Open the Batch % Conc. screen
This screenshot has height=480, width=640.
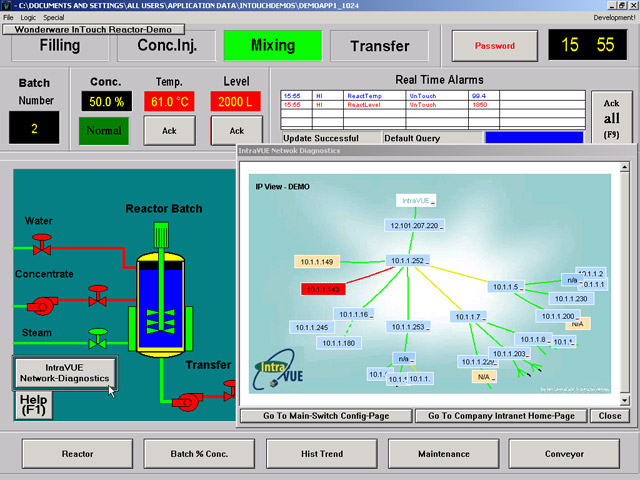(199, 454)
